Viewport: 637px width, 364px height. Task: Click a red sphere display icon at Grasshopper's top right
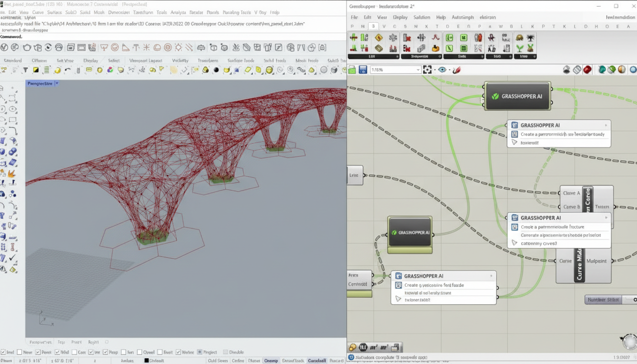point(587,70)
